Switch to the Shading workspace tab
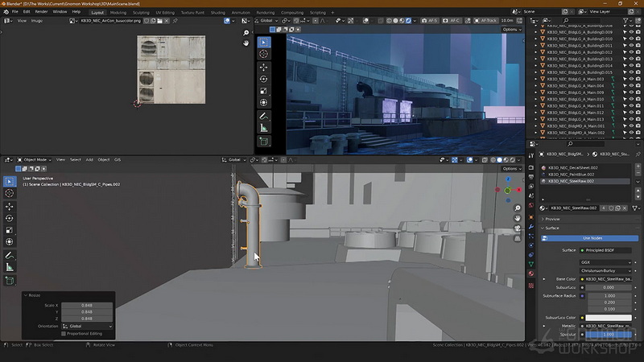Screen dimensions: 644x362 click(x=217, y=13)
